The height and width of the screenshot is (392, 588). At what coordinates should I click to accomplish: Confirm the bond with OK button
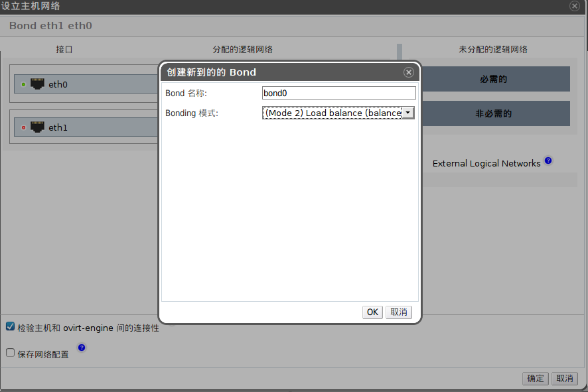(x=372, y=312)
